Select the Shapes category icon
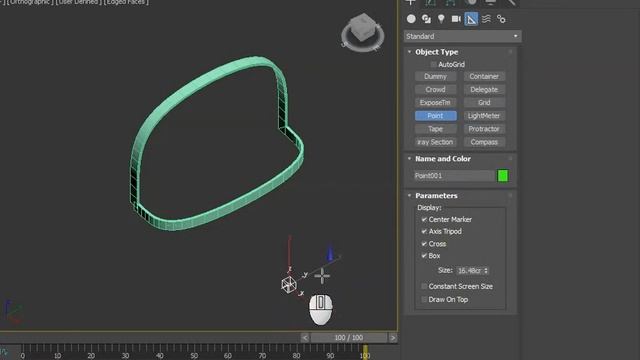The width and height of the screenshot is (640, 360). [x=426, y=19]
